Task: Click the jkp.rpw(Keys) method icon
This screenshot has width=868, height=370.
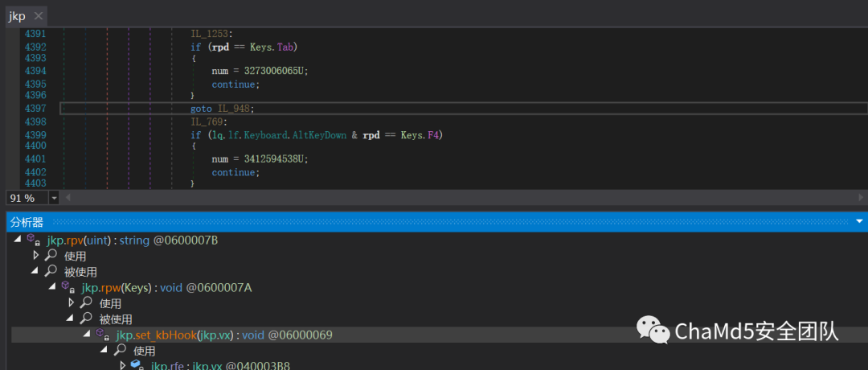Action: (x=68, y=287)
